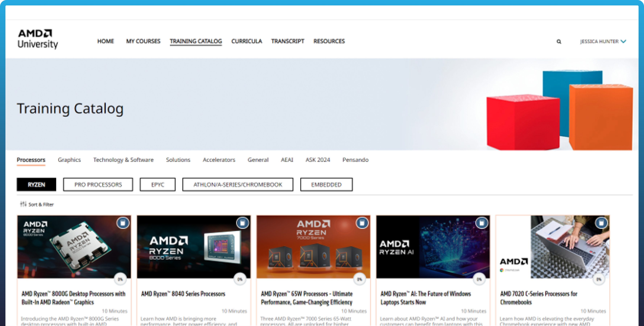This screenshot has width=644, height=326.
Task: Open AMD 7020 C-Series Processors for Chromebooks title
Action: coord(538,298)
